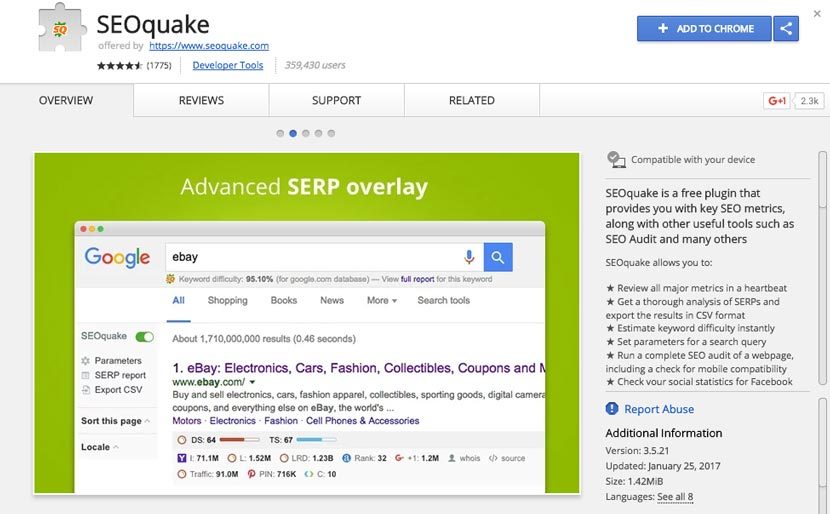The height and width of the screenshot is (514, 830).
Task: Open the Related tab
Action: pos(472,101)
